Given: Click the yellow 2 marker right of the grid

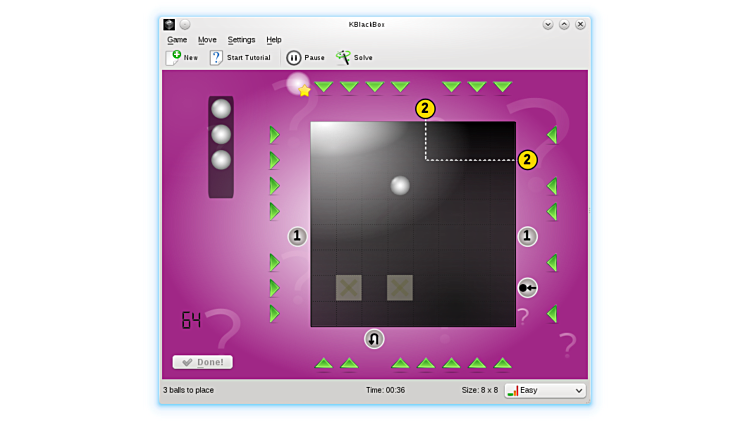Looking at the screenshot, I should tap(527, 160).
